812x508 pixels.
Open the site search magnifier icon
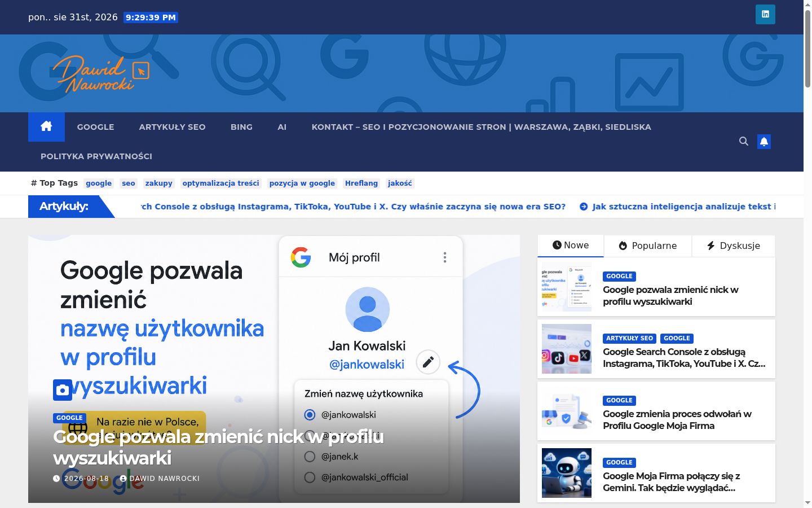[744, 141]
